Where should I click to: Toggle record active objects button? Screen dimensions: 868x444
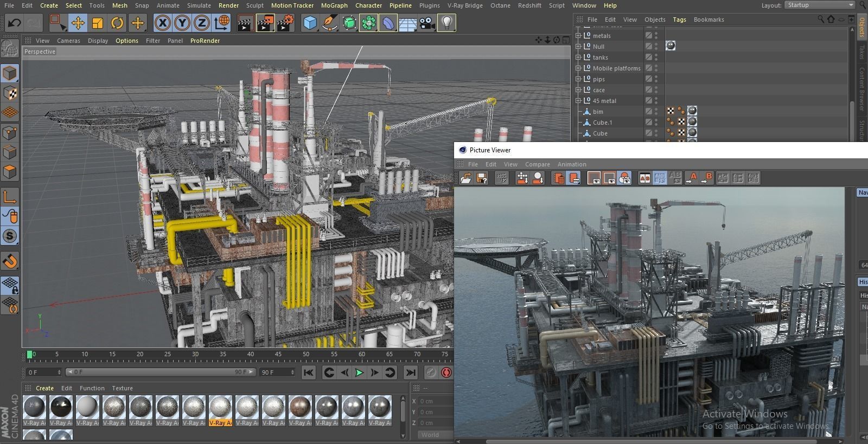click(x=446, y=372)
